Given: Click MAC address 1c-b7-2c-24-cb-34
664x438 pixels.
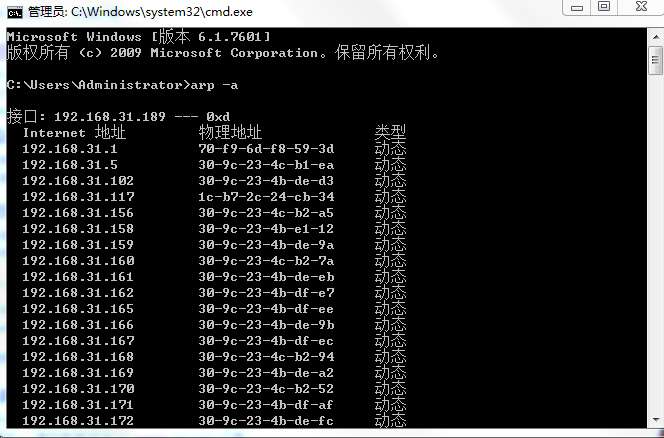Looking at the screenshot, I should [266, 197].
